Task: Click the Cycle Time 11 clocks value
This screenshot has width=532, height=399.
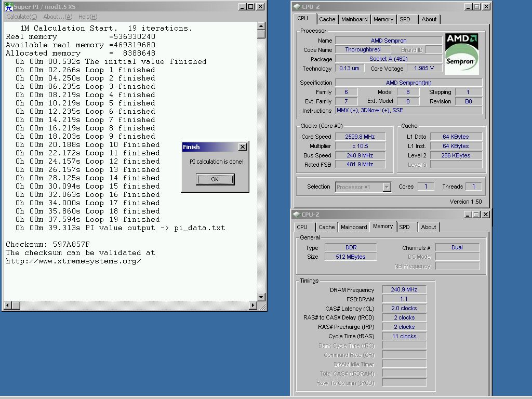Action: [x=404, y=336]
